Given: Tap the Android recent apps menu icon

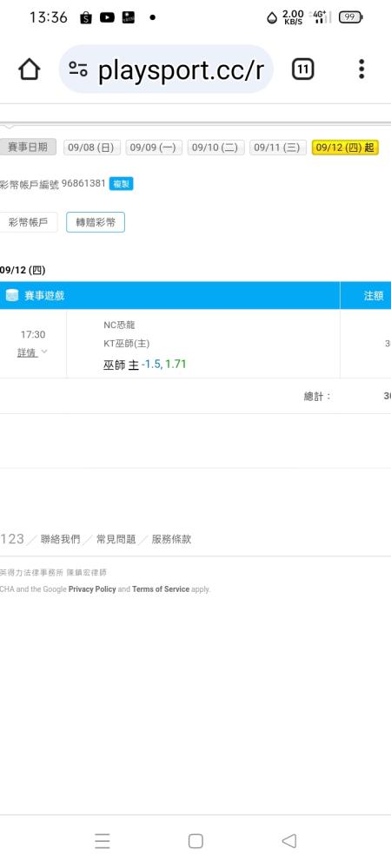Looking at the screenshot, I should pos(103,841).
